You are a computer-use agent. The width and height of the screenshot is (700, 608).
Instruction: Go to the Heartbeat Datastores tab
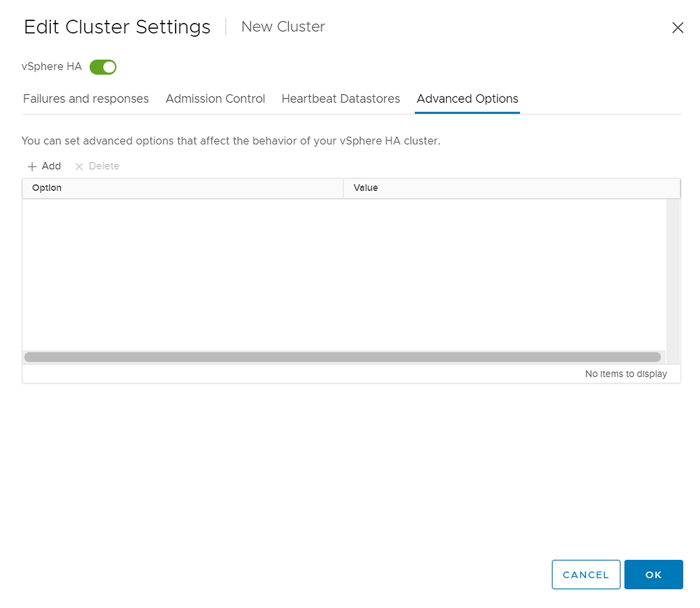[x=341, y=99]
